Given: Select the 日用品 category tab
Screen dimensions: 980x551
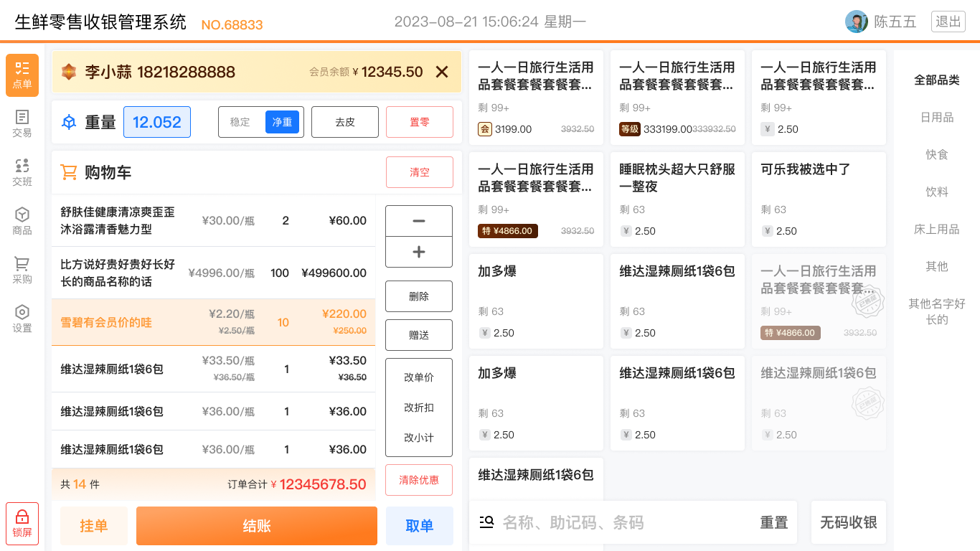Looking at the screenshot, I should 937,117.
